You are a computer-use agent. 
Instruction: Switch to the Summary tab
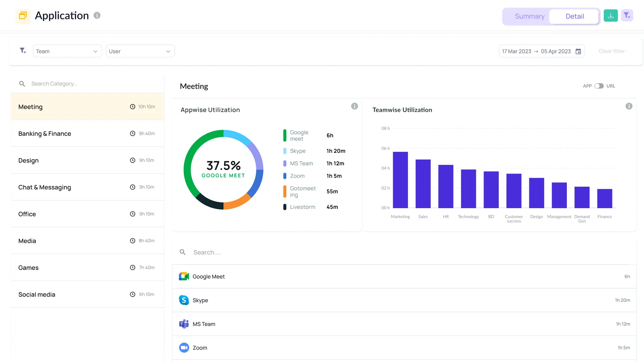coord(530,16)
